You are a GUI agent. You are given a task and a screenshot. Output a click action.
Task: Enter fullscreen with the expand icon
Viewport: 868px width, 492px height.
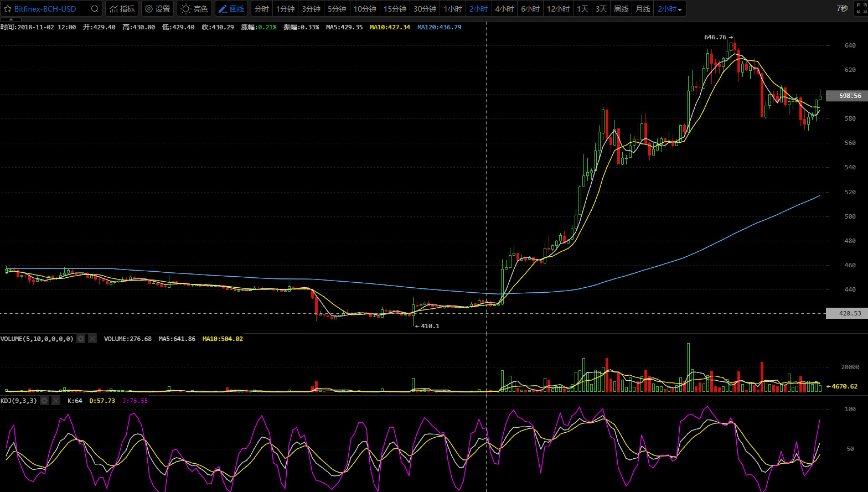(x=861, y=8)
